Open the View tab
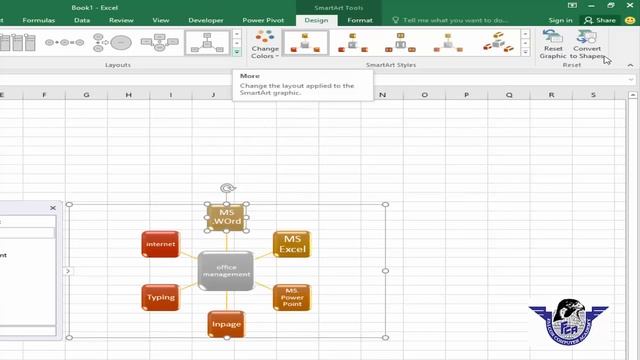Viewport: 640px width, 360px height. pyautogui.click(x=160, y=20)
